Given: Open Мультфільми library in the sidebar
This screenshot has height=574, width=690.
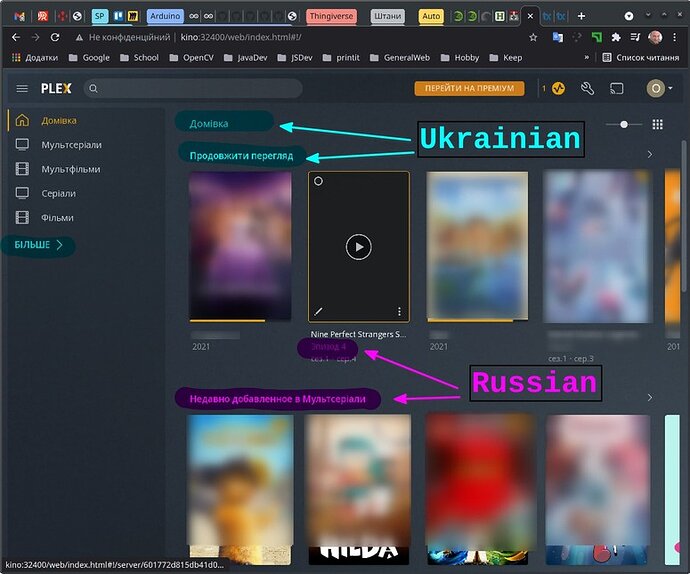Looking at the screenshot, I should pos(71,169).
